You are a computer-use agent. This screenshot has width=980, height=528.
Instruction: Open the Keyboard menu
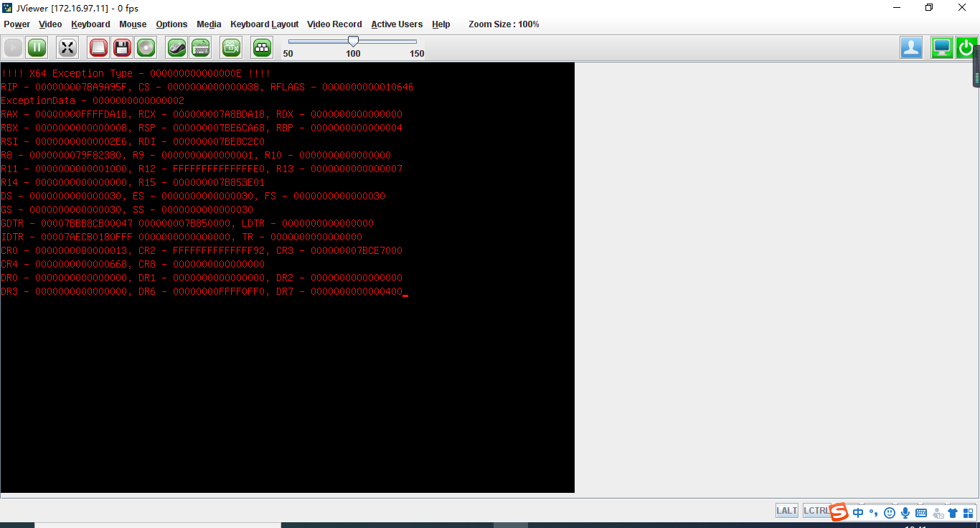(90, 24)
